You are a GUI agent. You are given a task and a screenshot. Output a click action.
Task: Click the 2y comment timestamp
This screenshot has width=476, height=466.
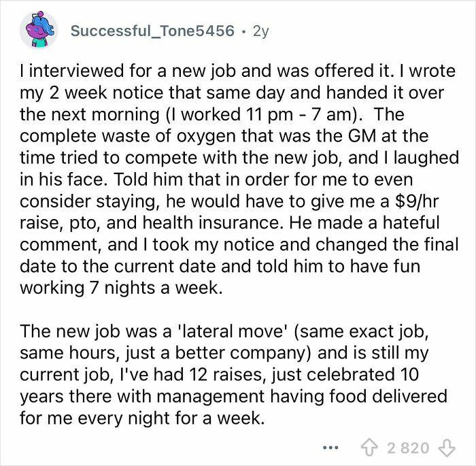tap(260, 31)
